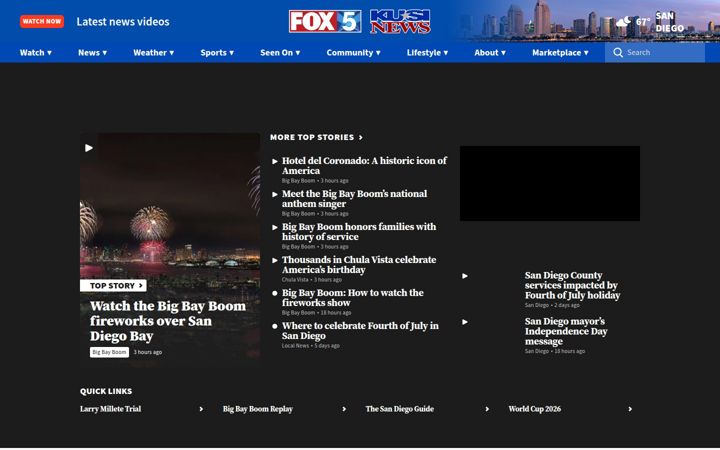
Task: Click play icon beside Chula Vista story
Action: tap(275, 260)
